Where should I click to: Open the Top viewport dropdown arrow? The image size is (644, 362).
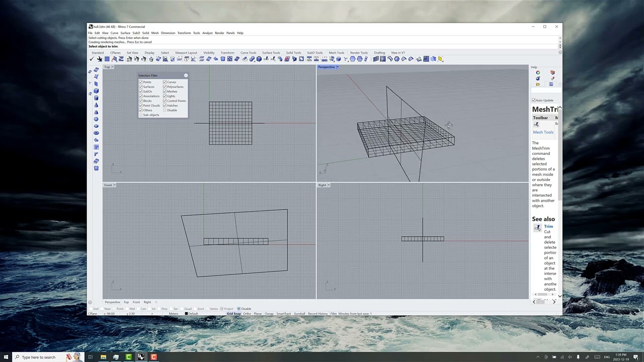pyautogui.click(x=114, y=67)
